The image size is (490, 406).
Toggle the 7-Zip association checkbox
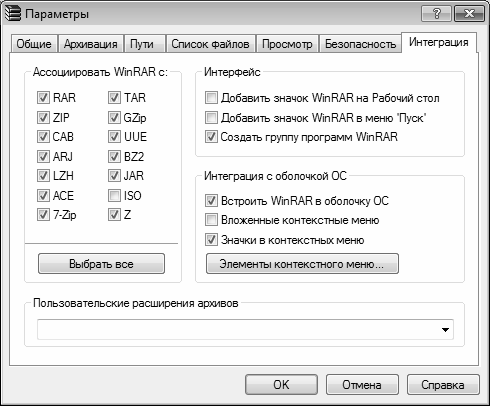pos(43,215)
